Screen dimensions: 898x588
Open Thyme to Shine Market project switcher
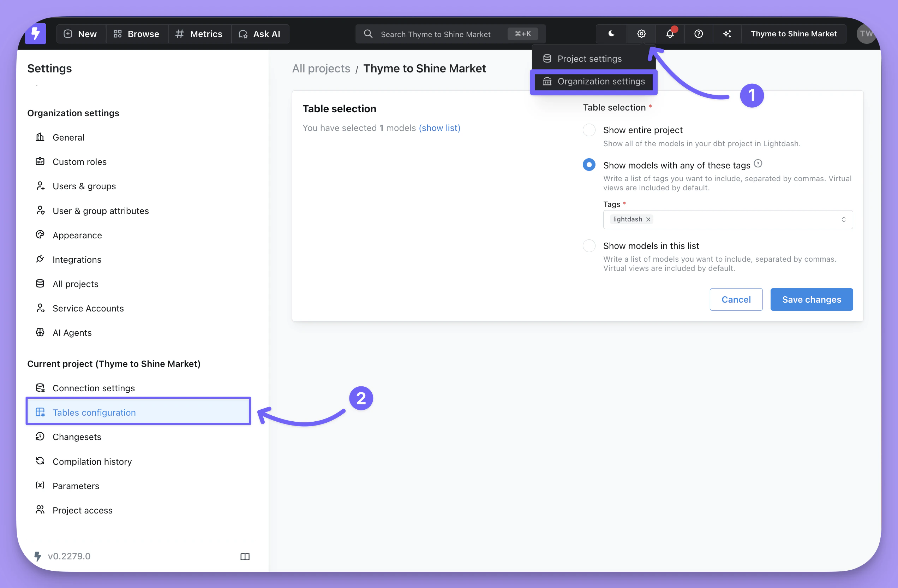coord(794,34)
